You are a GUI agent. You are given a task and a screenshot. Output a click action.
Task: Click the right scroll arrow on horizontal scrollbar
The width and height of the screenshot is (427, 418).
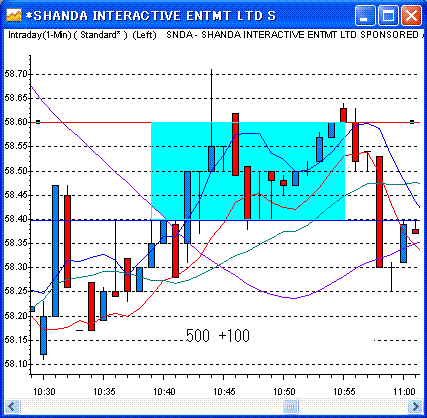coord(415,406)
